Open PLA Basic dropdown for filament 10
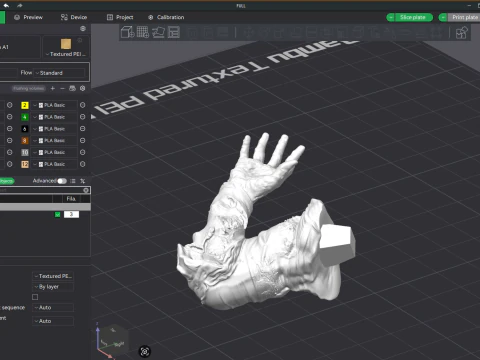 54,152
